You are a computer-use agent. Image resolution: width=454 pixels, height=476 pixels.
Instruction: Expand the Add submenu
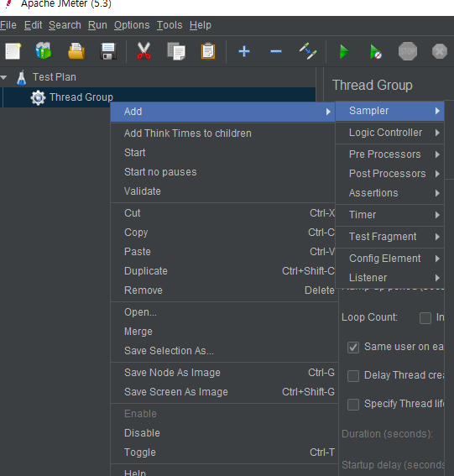pyautogui.click(x=223, y=112)
